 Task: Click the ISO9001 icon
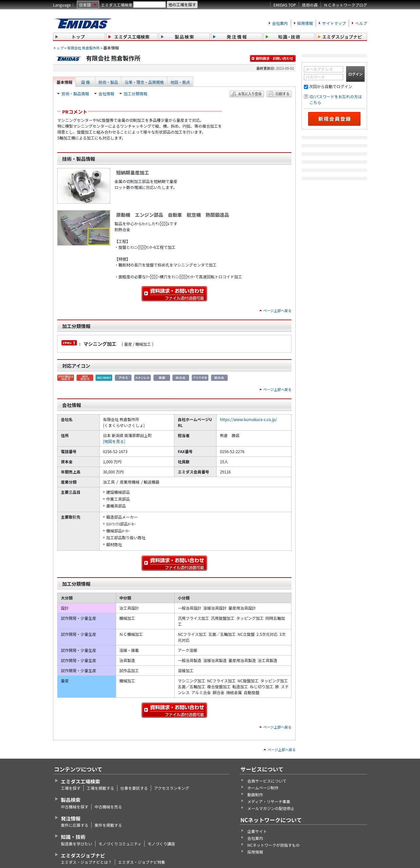point(104,378)
